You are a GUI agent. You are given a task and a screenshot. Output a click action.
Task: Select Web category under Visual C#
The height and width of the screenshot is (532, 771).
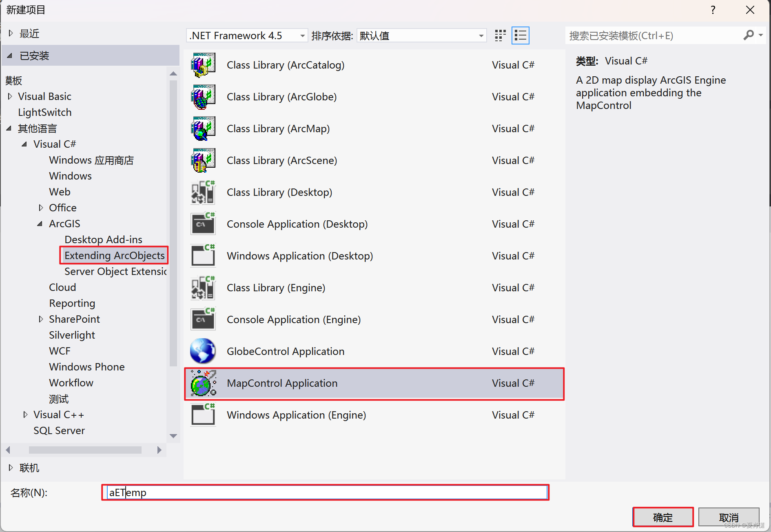click(x=60, y=192)
